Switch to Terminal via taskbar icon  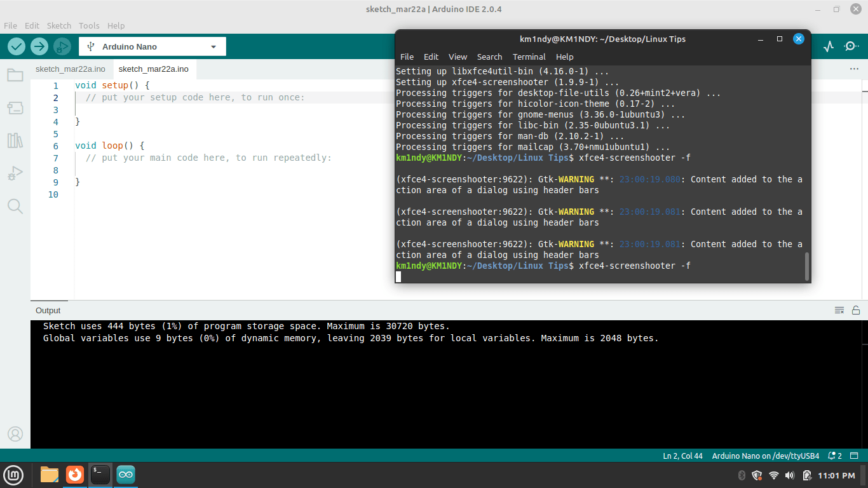(x=100, y=475)
